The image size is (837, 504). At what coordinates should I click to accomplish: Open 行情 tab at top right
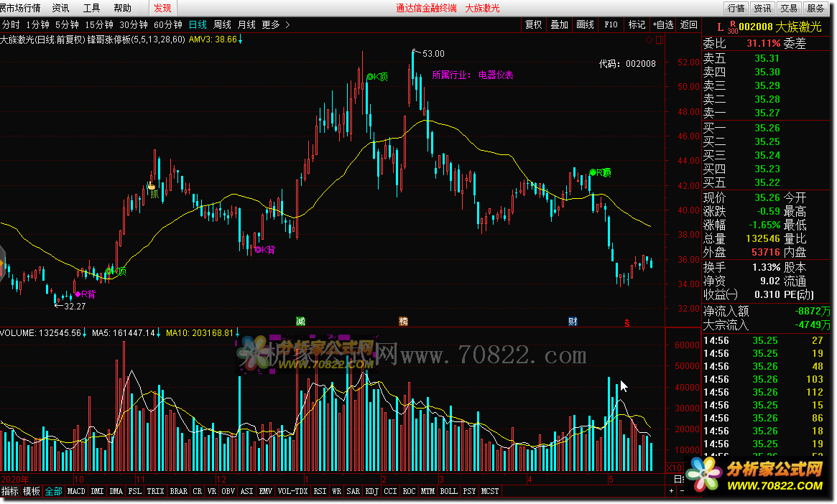[736, 8]
